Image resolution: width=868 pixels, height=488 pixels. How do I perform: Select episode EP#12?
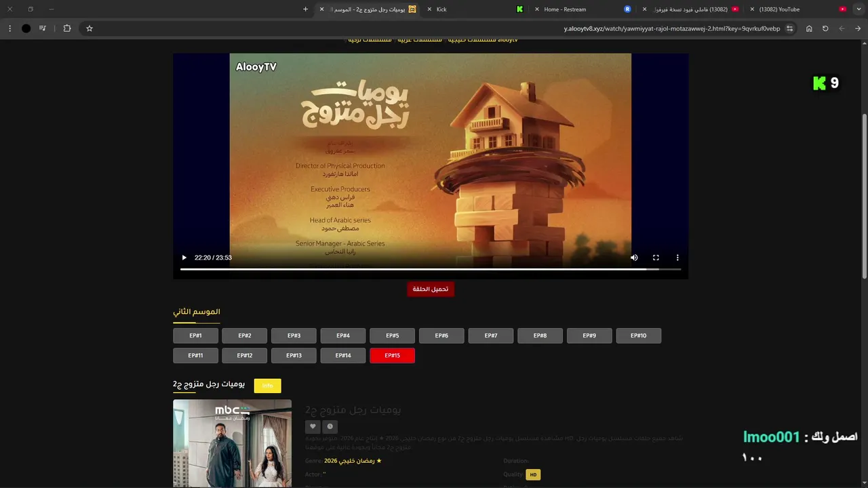pyautogui.click(x=245, y=355)
